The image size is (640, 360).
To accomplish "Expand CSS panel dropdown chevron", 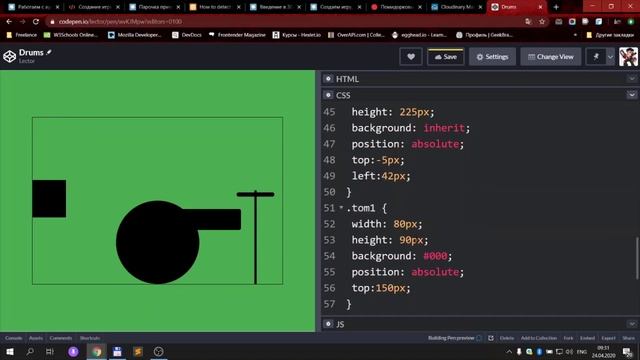I will [x=632, y=95].
